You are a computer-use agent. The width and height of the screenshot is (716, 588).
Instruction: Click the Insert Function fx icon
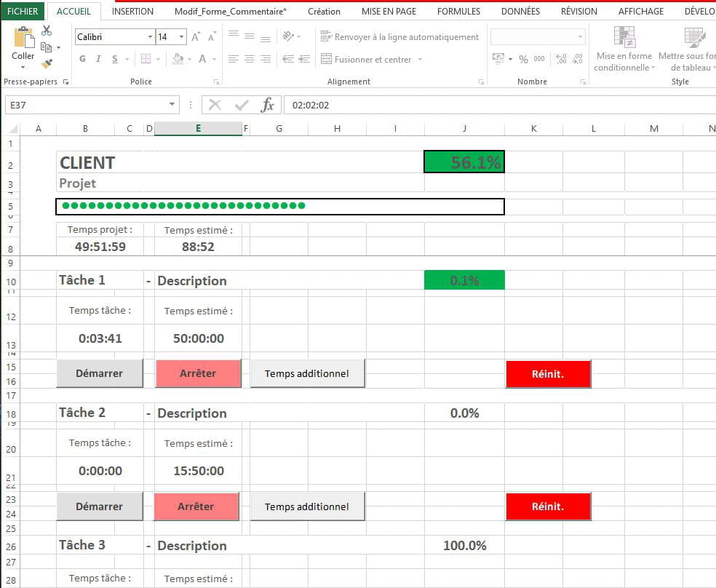267,105
